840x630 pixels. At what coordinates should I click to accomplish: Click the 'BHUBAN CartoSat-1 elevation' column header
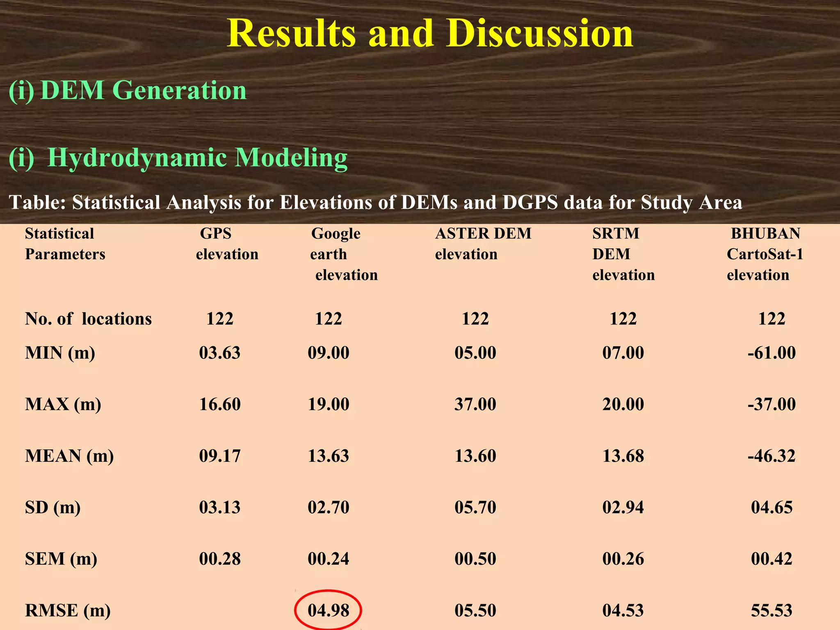tap(765, 254)
